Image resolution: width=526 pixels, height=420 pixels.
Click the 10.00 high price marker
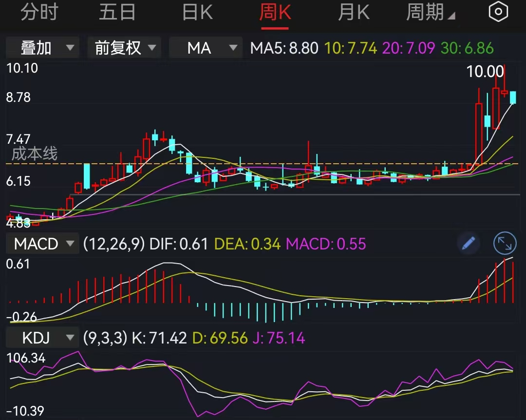pos(485,71)
